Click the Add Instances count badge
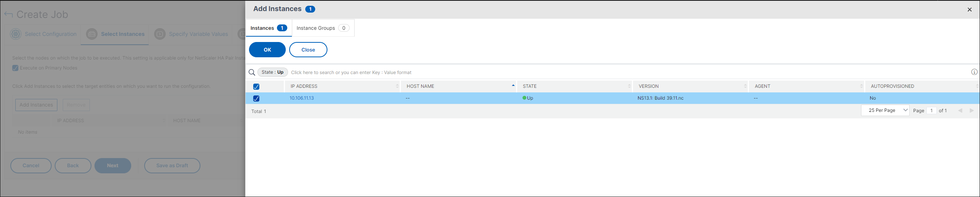Image resolution: width=980 pixels, height=197 pixels. coord(310,9)
